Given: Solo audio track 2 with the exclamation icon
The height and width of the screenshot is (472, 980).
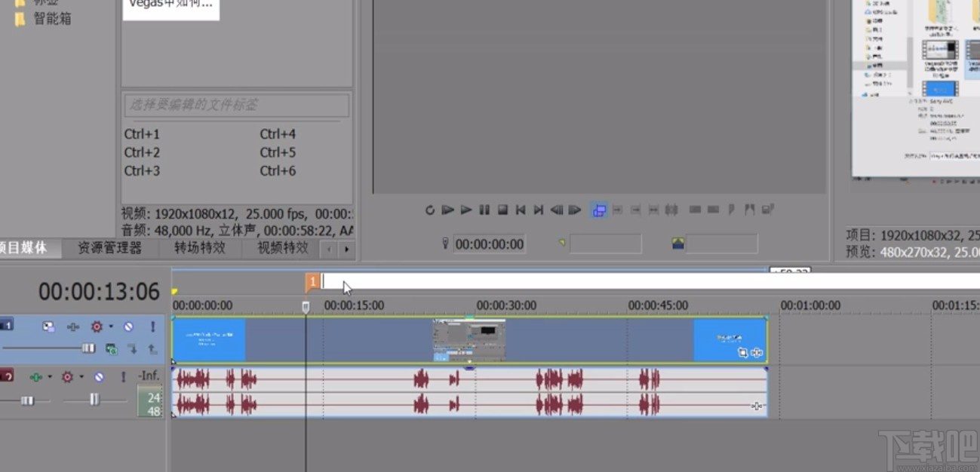Looking at the screenshot, I should (x=123, y=376).
